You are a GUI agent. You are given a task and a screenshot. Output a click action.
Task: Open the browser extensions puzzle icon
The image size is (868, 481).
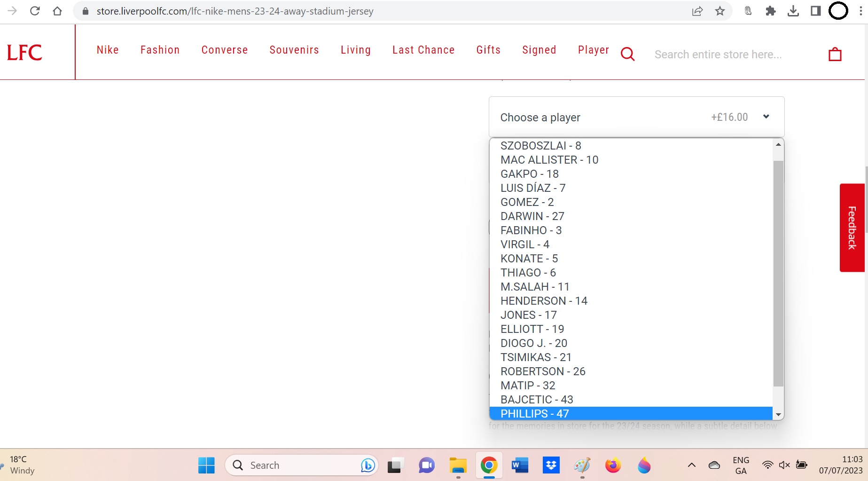tap(771, 11)
